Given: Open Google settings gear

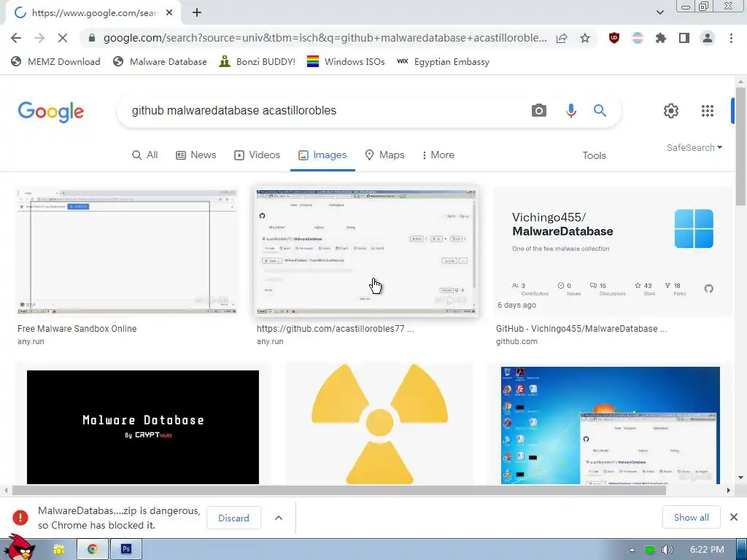Looking at the screenshot, I should [671, 111].
